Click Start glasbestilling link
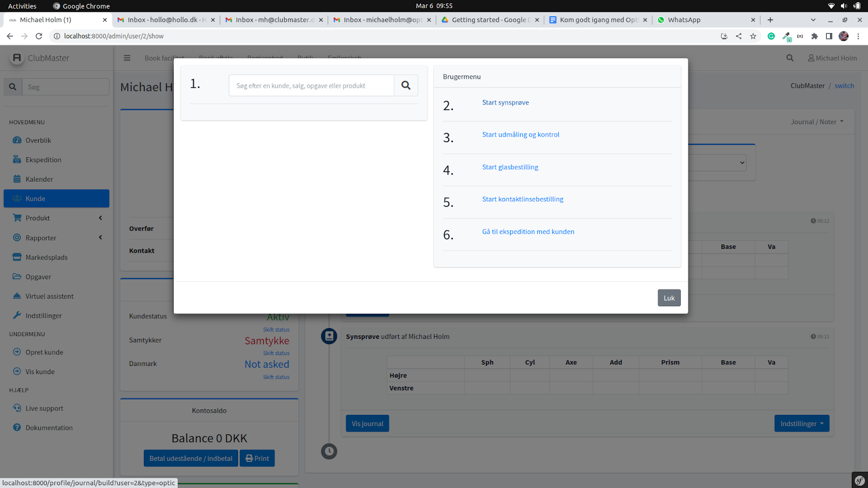Viewport: 868px width, 488px height. point(510,167)
